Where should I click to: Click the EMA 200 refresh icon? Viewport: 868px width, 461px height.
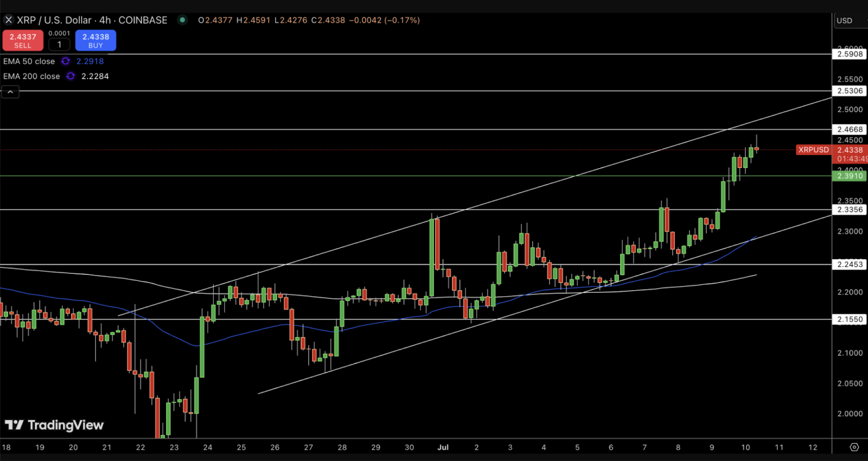coord(71,76)
